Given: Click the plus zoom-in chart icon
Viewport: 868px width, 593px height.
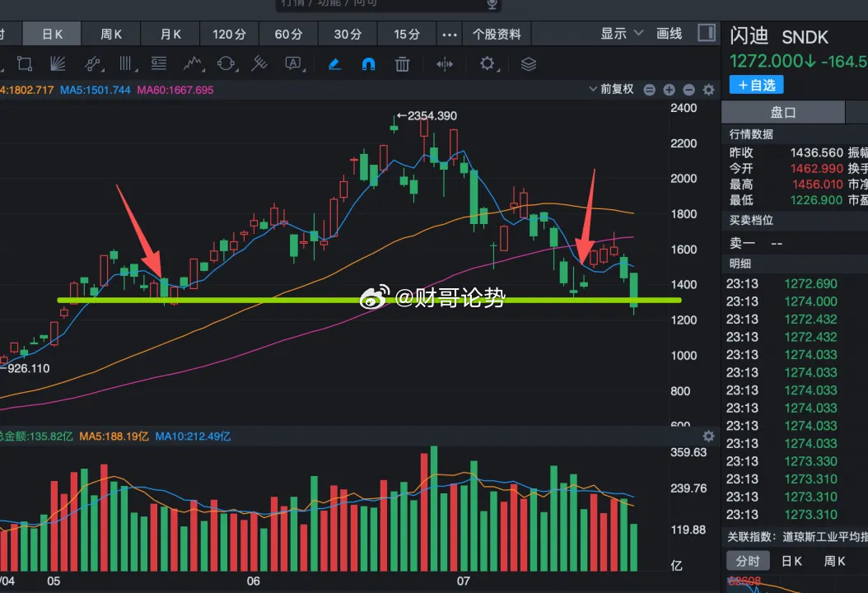Looking at the screenshot, I should point(670,90).
